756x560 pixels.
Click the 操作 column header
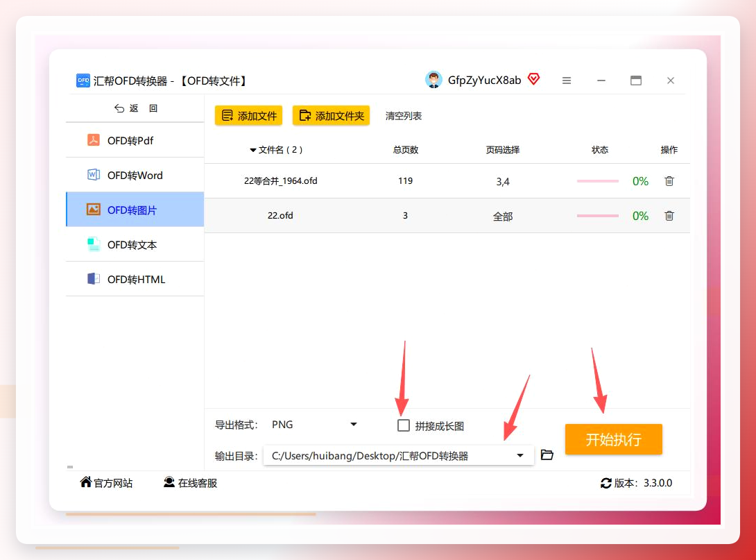coord(669,150)
